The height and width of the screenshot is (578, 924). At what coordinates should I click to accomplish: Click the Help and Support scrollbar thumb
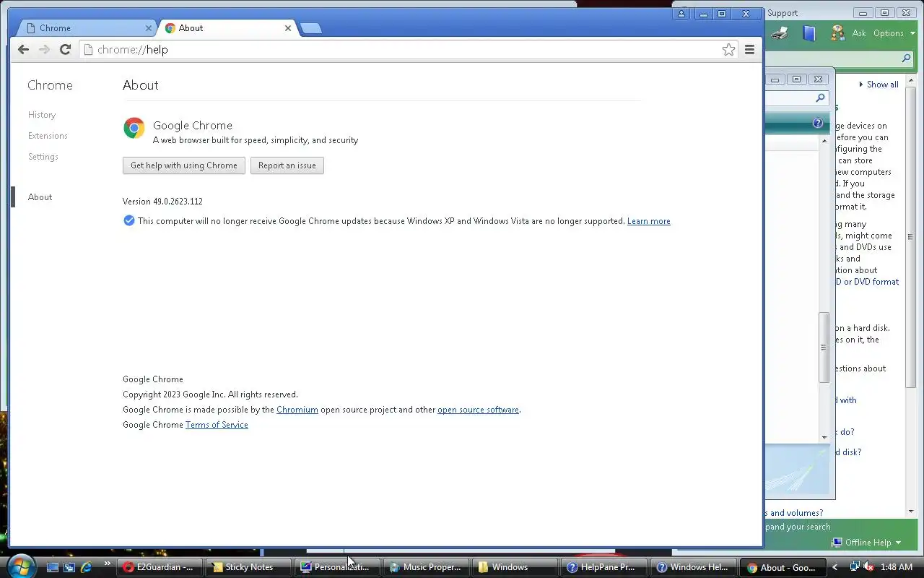[910, 236]
